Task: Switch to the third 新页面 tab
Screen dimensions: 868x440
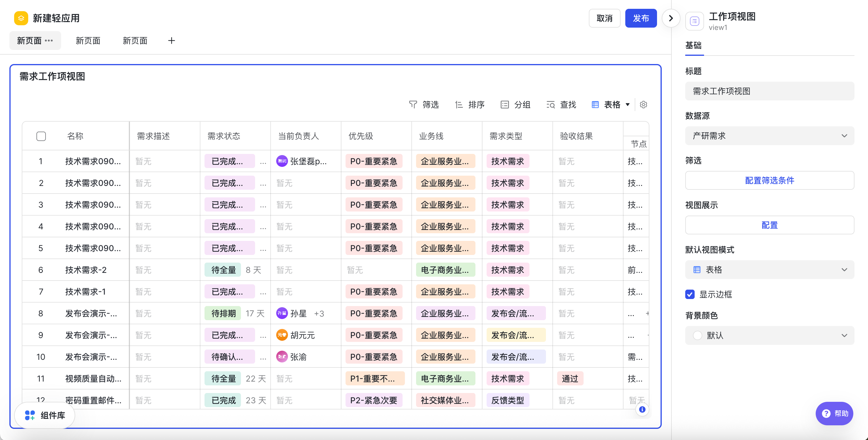Action: [135, 41]
